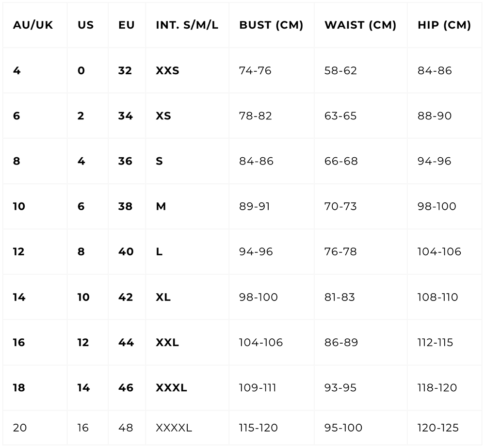Click waist measurement 86-89
Viewport: 485px width, 448px height.
coord(341,343)
